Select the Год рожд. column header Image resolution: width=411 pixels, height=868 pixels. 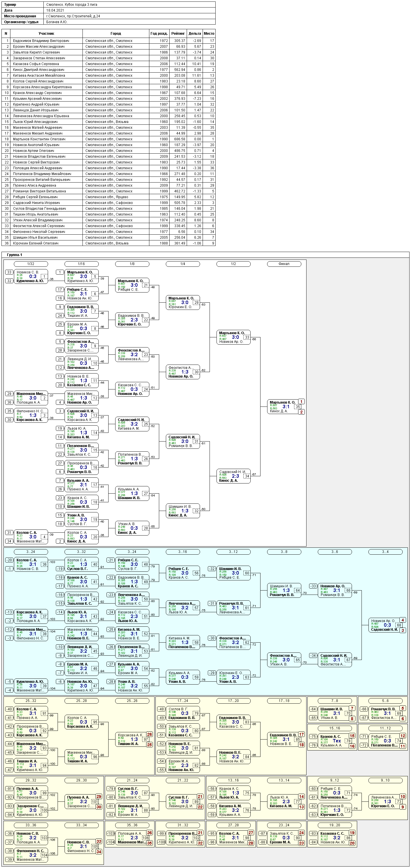coord(159,33)
